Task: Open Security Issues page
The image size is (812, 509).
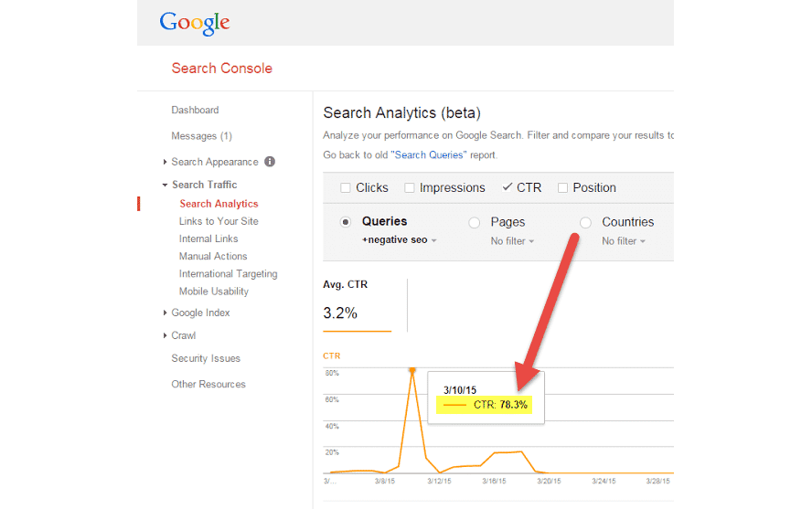Action: (x=206, y=358)
